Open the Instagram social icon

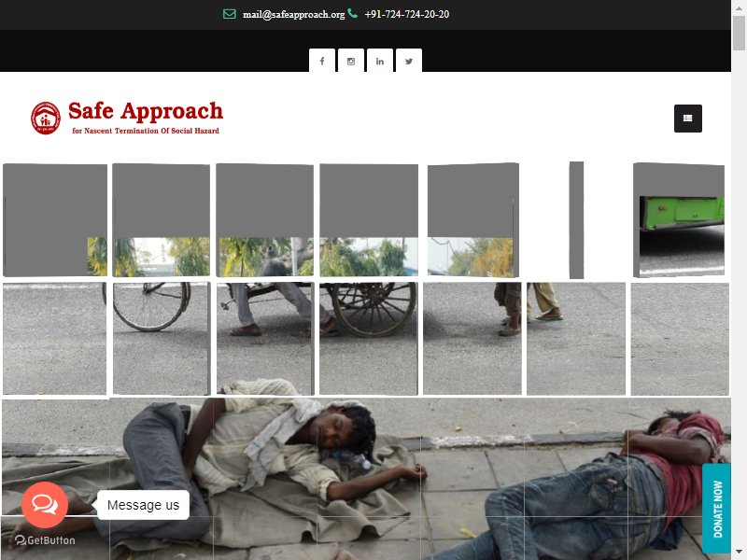pos(351,61)
